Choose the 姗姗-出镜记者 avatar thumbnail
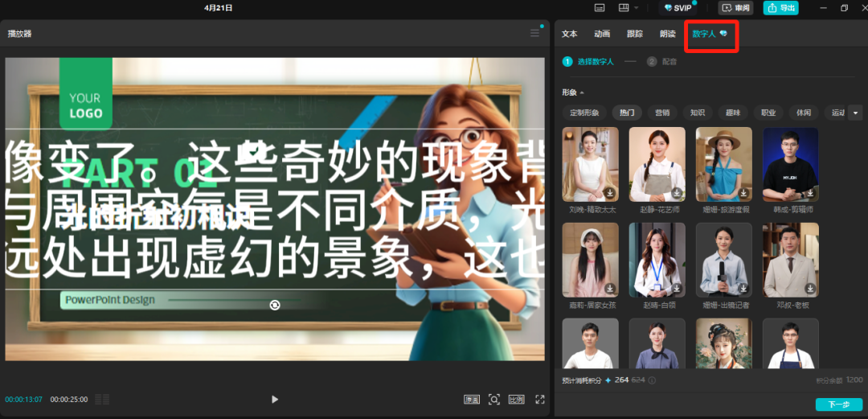Viewport: 868px width, 419px height. coord(724,260)
